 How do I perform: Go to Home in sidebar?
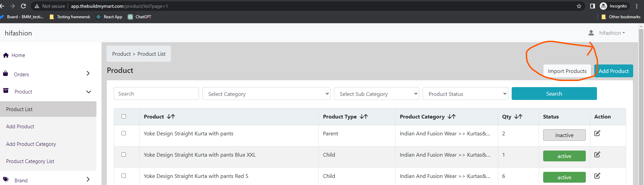tap(18, 55)
